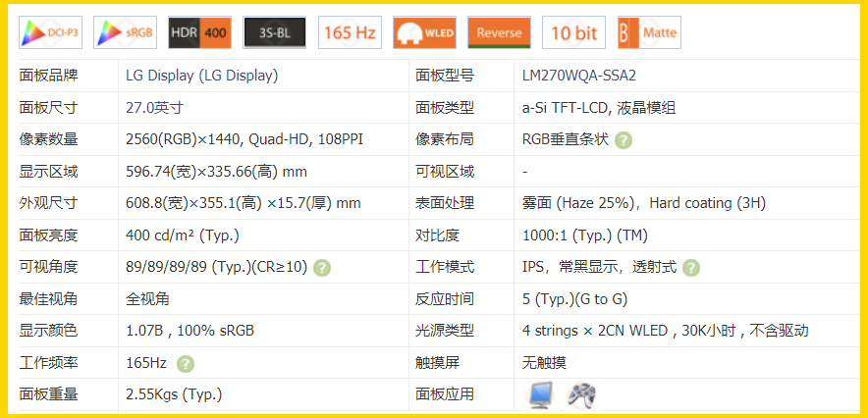Select the HDR 400 badge
This screenshot has height=418, width=868.
pyautogui.click(x=199, y=32)
